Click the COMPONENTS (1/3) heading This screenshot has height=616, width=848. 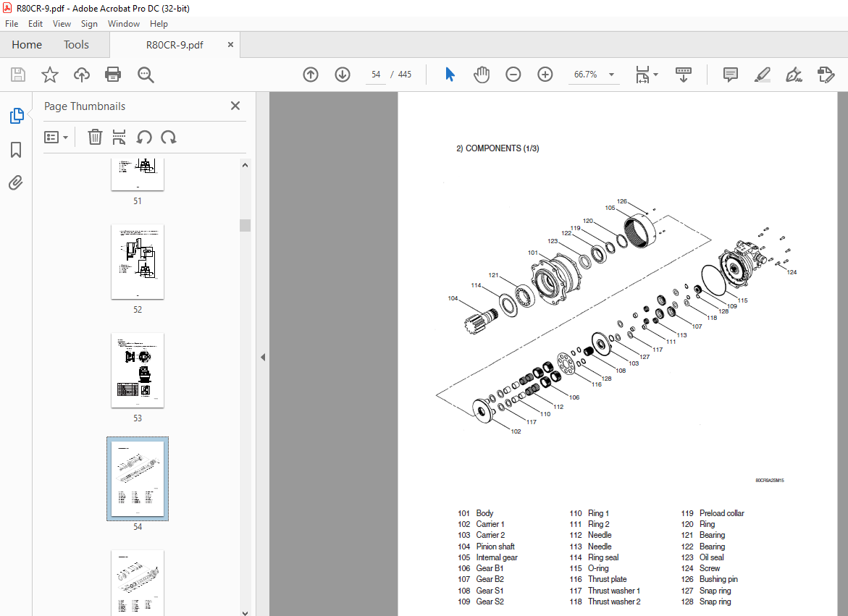[498, 148]
